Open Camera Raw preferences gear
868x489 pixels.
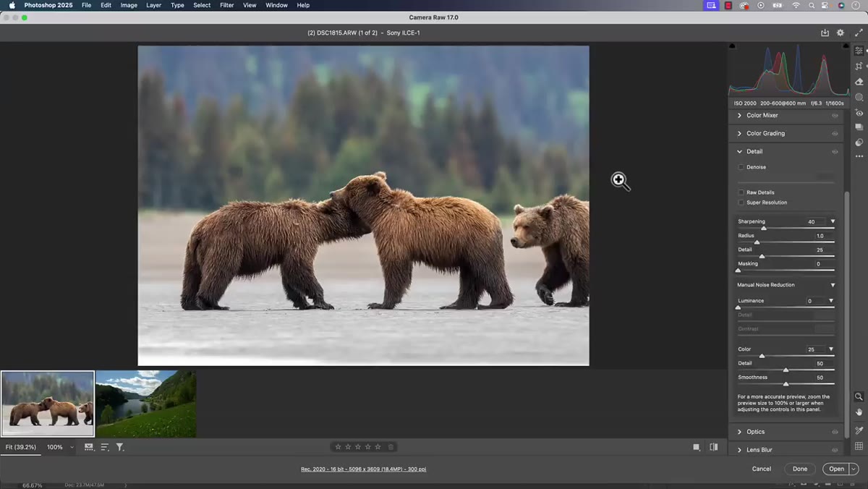840,33
